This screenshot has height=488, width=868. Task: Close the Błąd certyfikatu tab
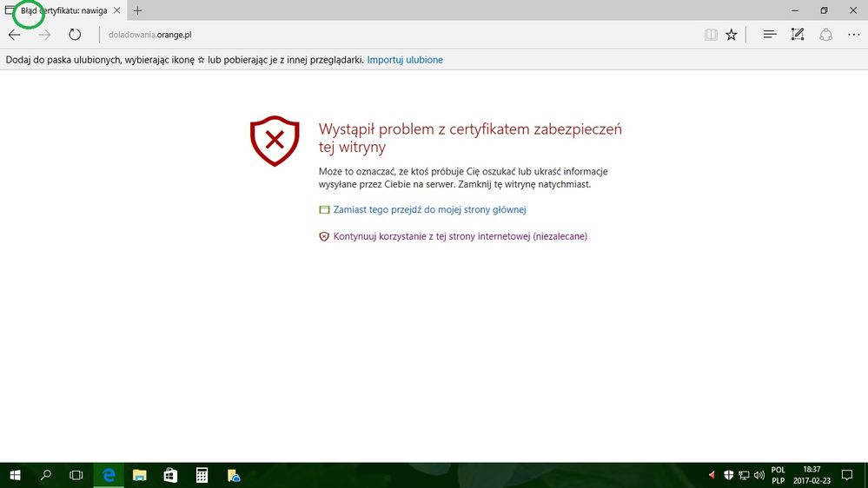116,10
